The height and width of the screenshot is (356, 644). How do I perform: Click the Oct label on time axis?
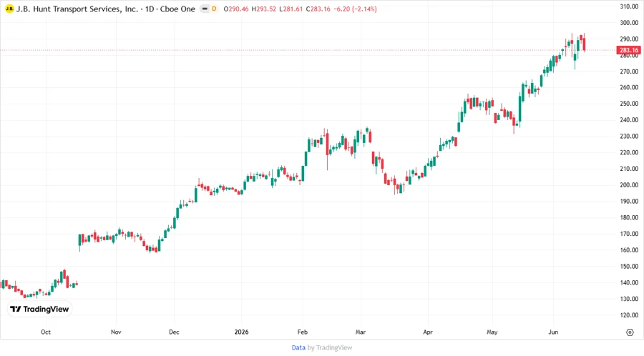[x=46, y=332]
